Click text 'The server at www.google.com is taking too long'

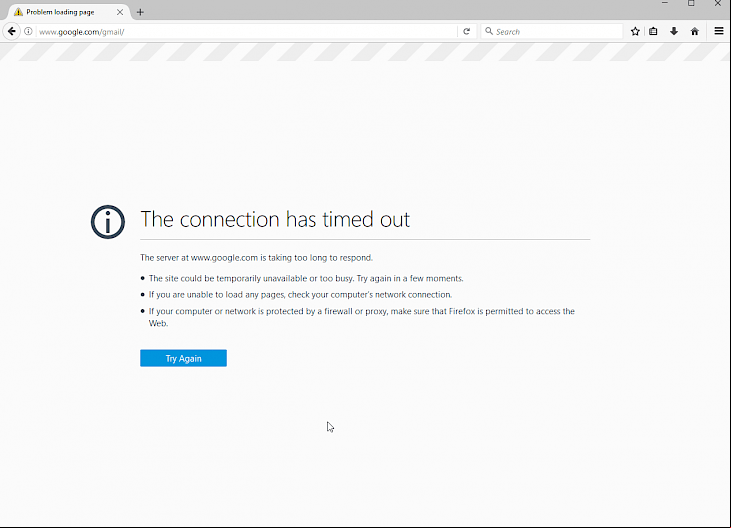point(256,258)
